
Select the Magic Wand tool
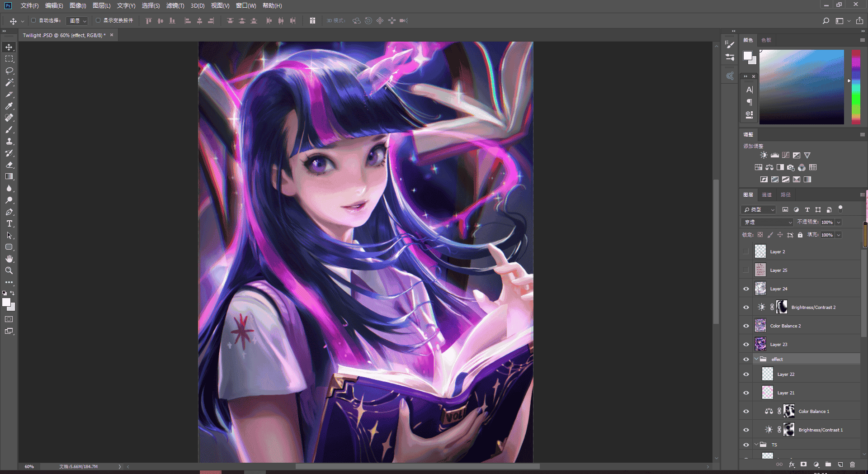coord(9,83)
